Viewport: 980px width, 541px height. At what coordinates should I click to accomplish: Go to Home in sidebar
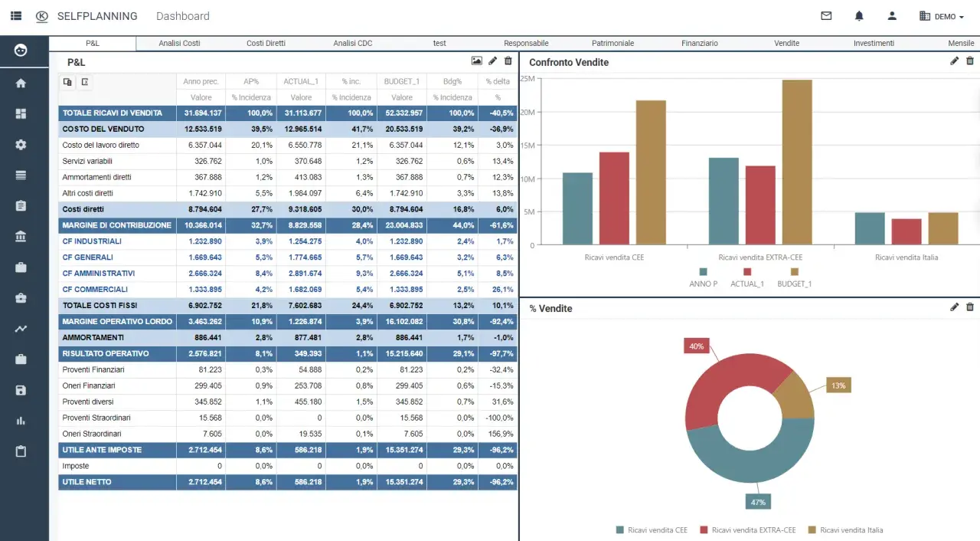click(21, 83)
